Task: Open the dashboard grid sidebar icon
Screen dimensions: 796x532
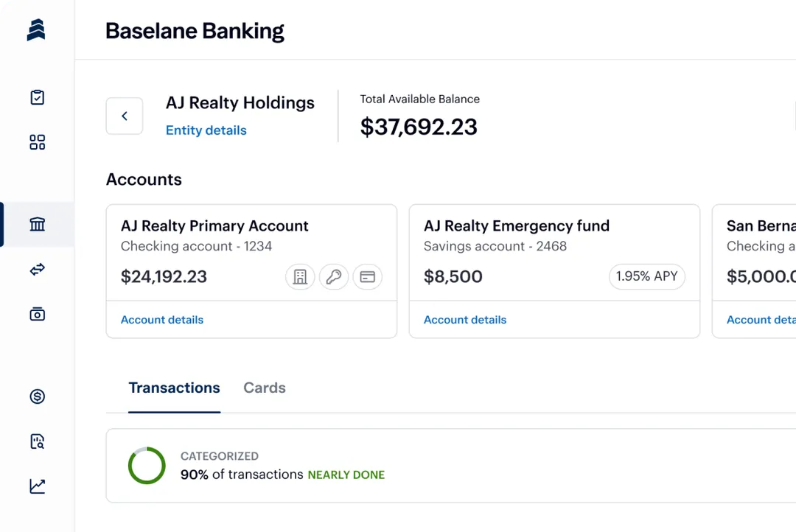Action: coord(38,142)
